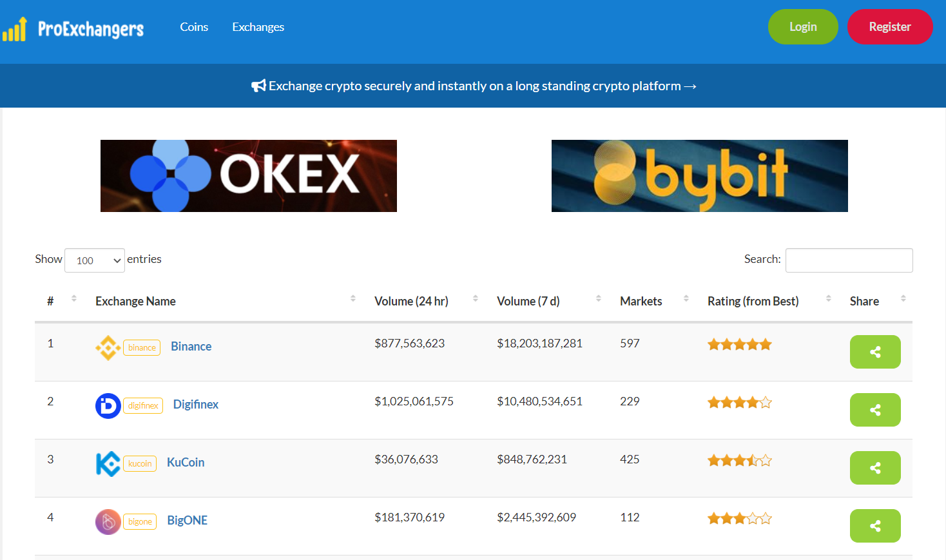Click the Binance diamond logo icon
Screen dimensions: 946x560
[x=108, y=348]
